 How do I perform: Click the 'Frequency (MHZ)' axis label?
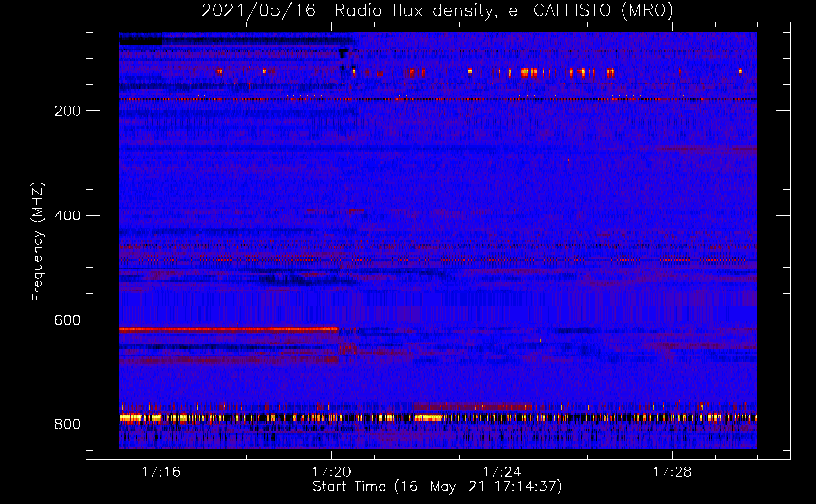(x=38, y=241)
